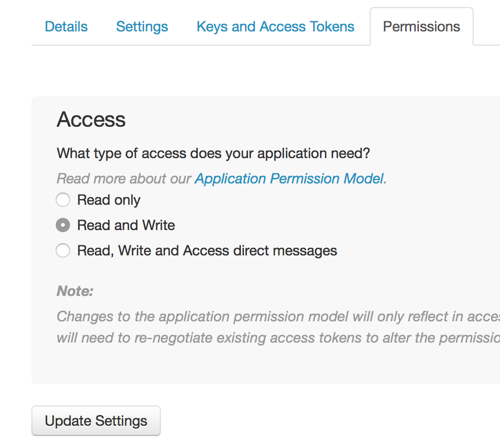Click the word 'Model' in the permission link
Screen dimensions: 500x448
click(x=364, y=178)
